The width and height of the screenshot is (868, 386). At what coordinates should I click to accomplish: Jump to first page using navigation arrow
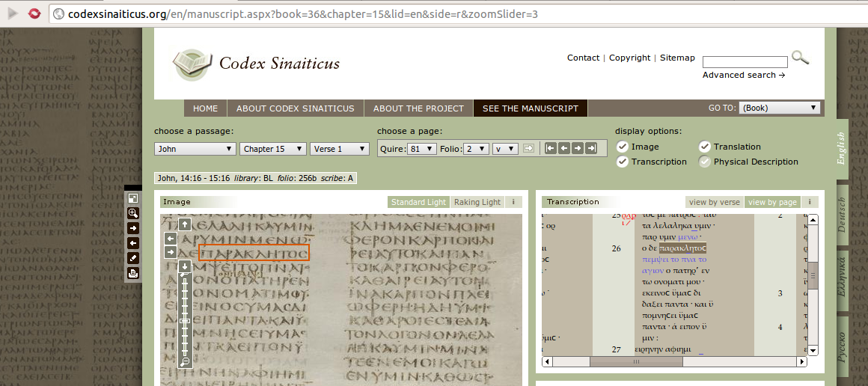(551, 148)
